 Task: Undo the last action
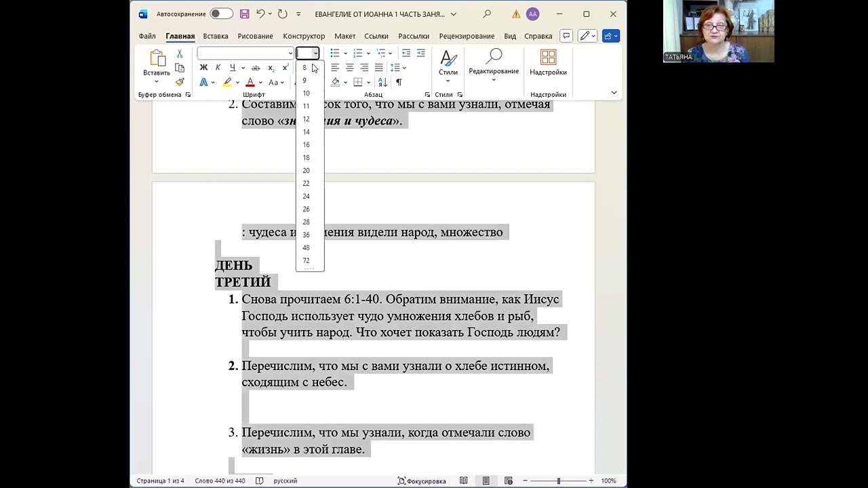pos(260,14)
